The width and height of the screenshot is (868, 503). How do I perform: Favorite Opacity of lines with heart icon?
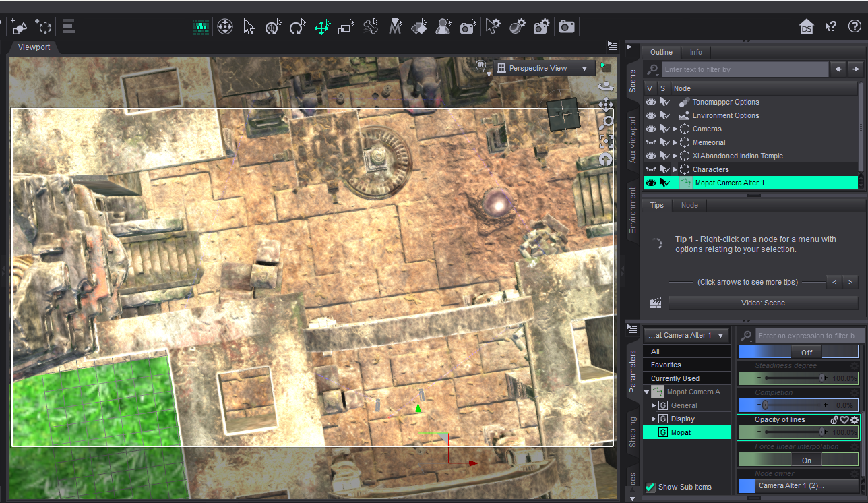(x=844, y=420)
